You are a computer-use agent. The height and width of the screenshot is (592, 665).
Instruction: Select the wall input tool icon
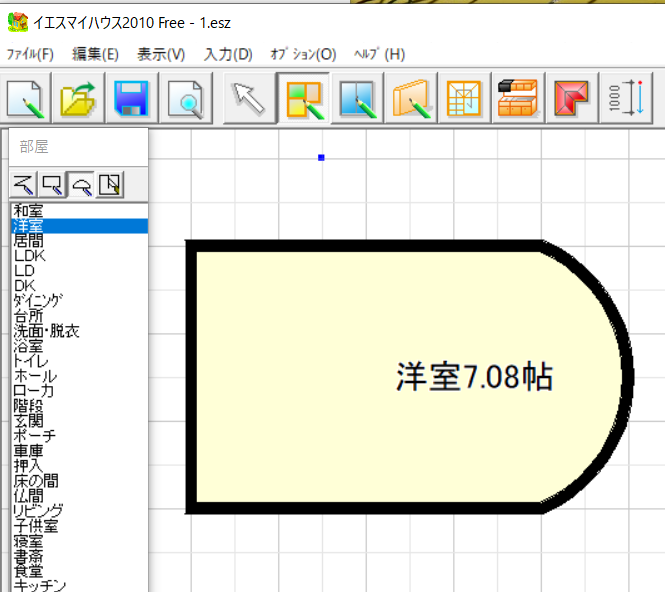pyautogui.click(x=411, y=98)
